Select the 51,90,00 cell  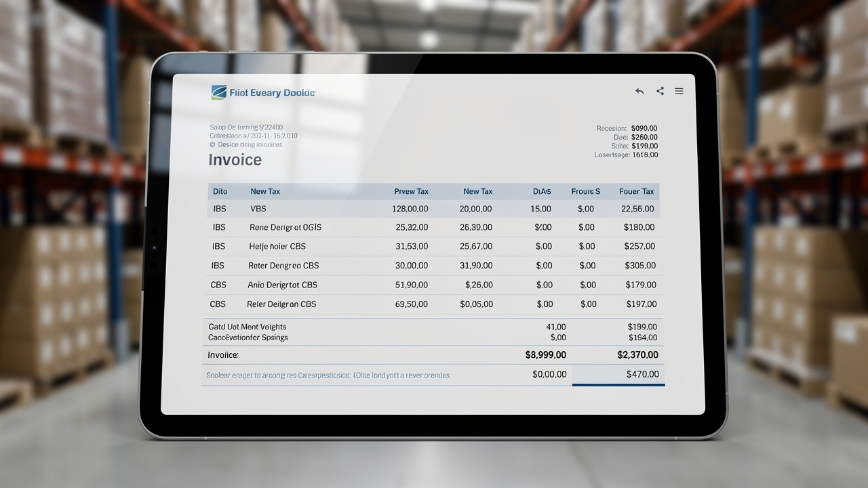click(412, 285)
